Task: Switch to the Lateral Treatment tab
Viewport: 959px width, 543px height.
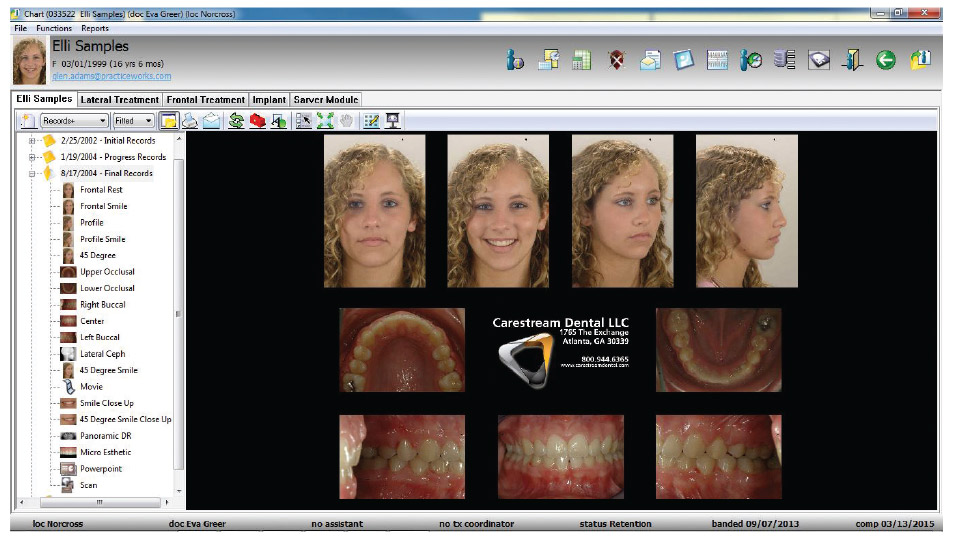Action: (119, 100)
